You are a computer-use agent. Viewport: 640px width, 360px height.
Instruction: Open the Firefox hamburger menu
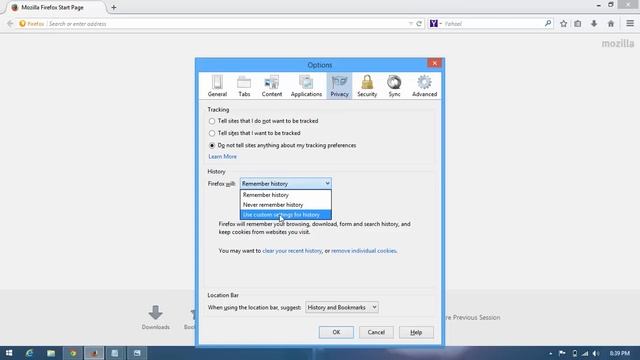tap(630, 24)
